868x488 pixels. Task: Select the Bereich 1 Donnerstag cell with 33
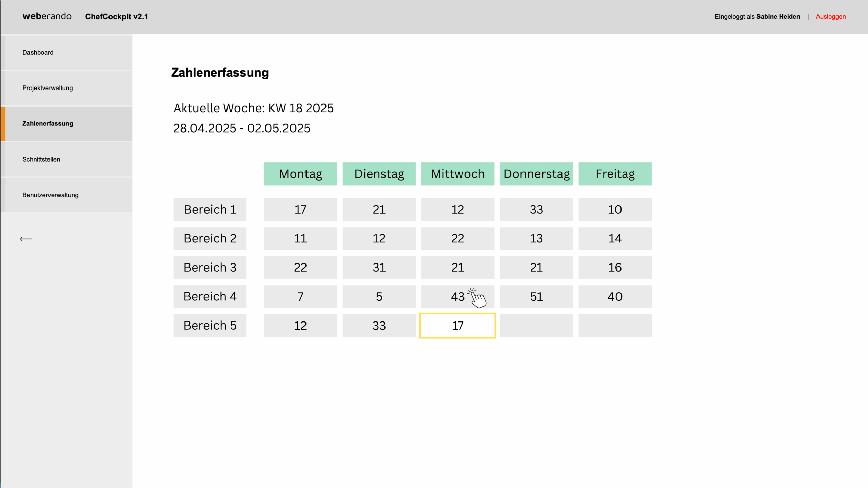coord(536,210)
